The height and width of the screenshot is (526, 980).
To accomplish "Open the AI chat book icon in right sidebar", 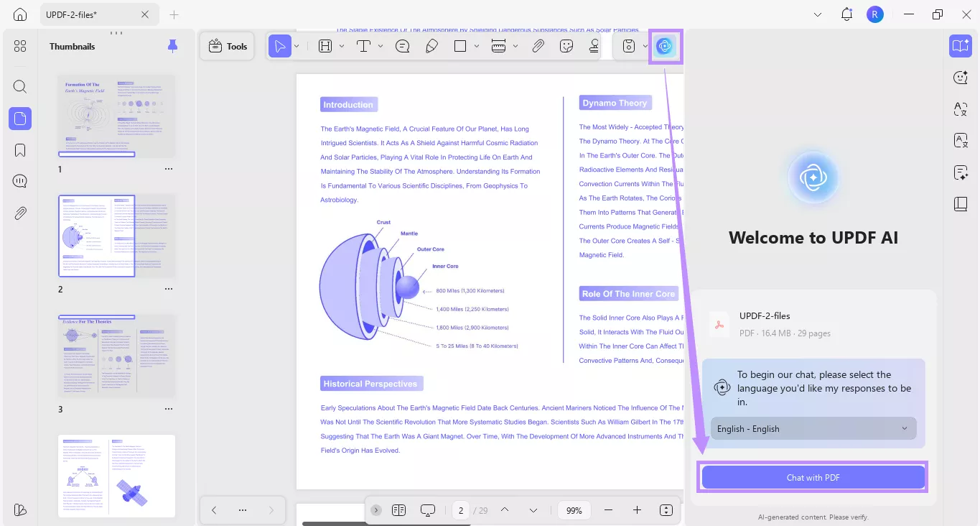I will tap(961, 46).
